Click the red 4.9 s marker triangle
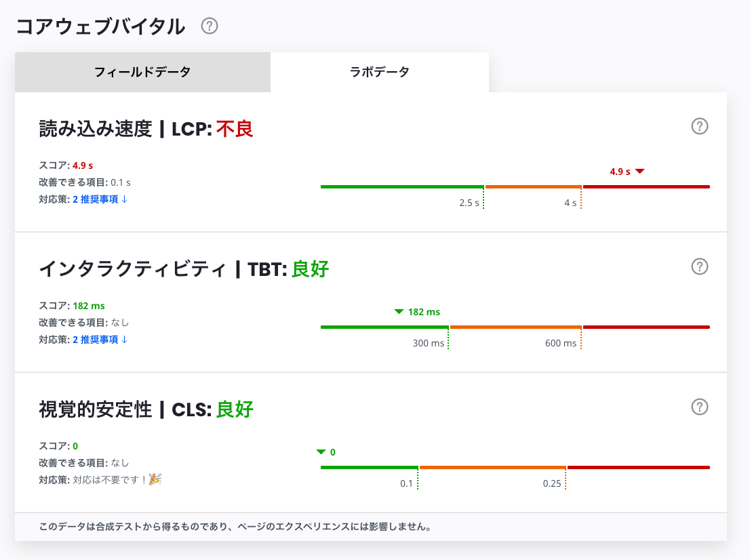Screen dimensions: 750x560 pos(639,172)
